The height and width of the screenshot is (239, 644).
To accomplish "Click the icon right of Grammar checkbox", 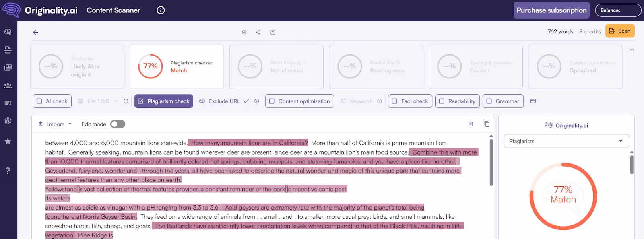I will [x=533, y=101].
